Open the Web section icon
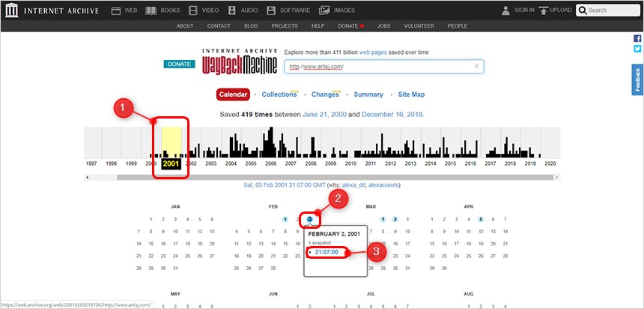The width and height of the screenshot is (644, 309). pyautogui.click(x=116, y=10)
